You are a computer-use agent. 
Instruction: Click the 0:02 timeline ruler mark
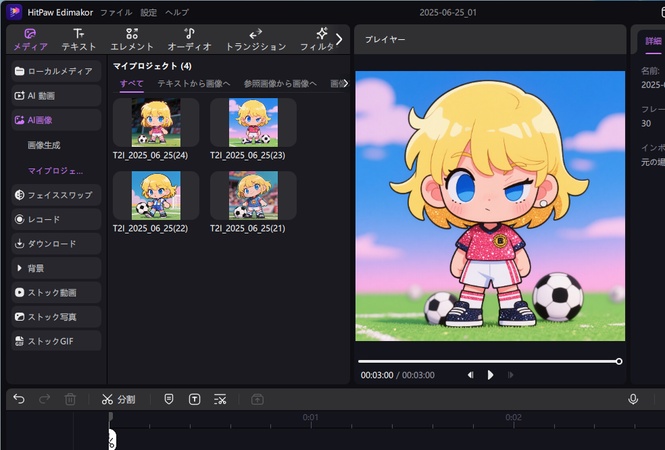(513, 417)
